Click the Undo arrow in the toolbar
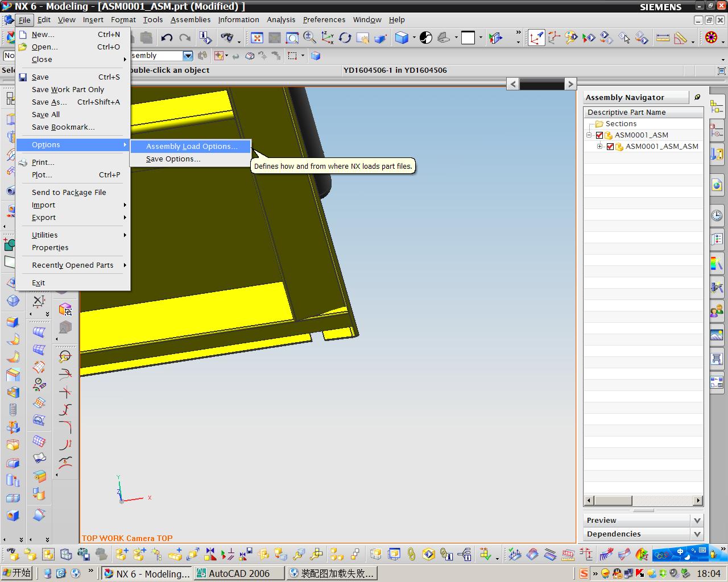Viewport: 728px width, 582px height. (167, 38)
